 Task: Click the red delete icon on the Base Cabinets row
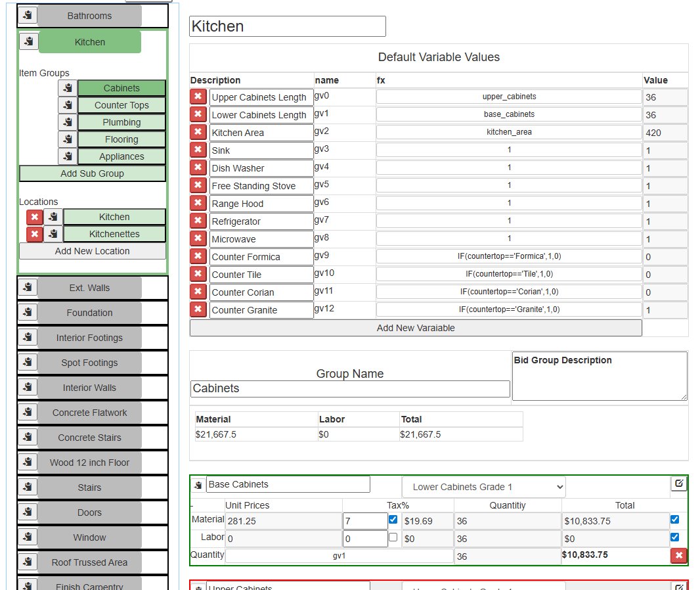(x=678, y=555)
